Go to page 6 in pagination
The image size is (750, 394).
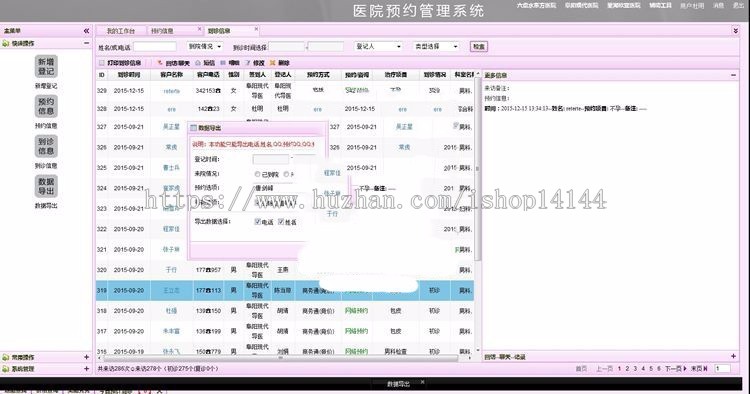(659, 369)
